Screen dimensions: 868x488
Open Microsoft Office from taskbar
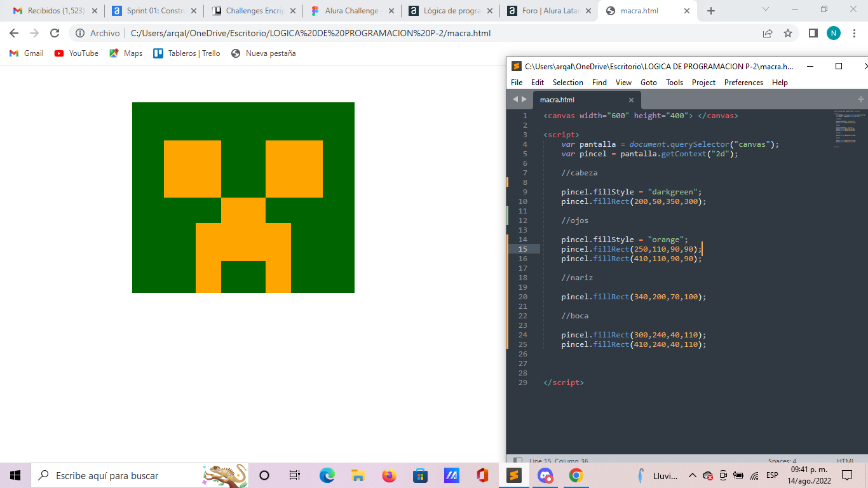(x=482, y=475)
